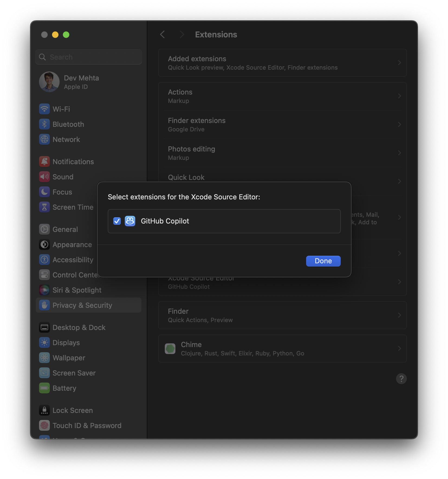Open Wi-Fi settings icon in sidebar
Image resolution: width=448 pixels, height=479 pixels.
pyautogui.click(x=44, y=109)
